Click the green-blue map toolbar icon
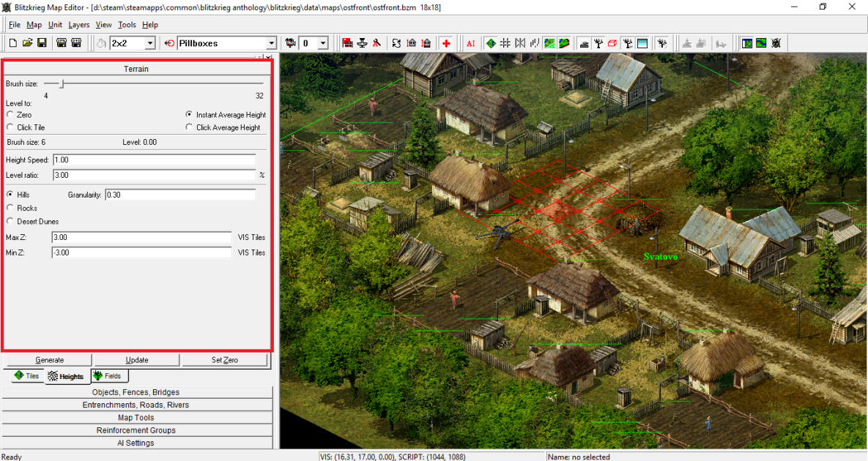This screenshot has height=461, width=868. click(762, 43)
